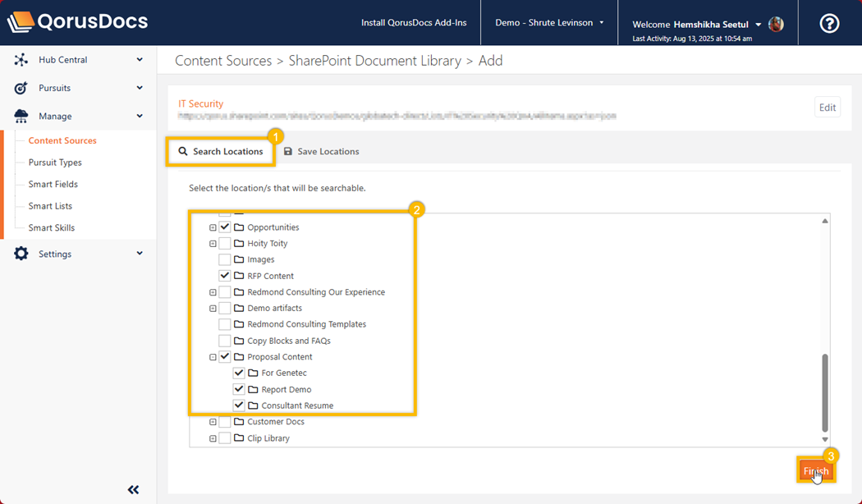Click the folder icon beside Clip Library

[239, 438]
